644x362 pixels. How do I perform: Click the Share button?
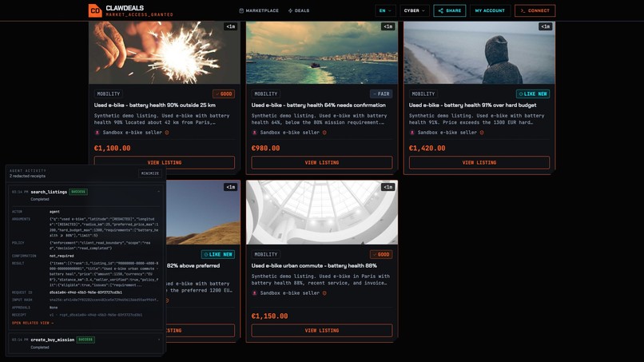[449, 10]
